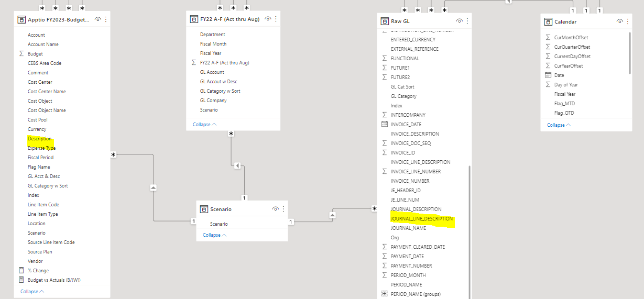Select CEBS Area Code field

coord(45,63)
